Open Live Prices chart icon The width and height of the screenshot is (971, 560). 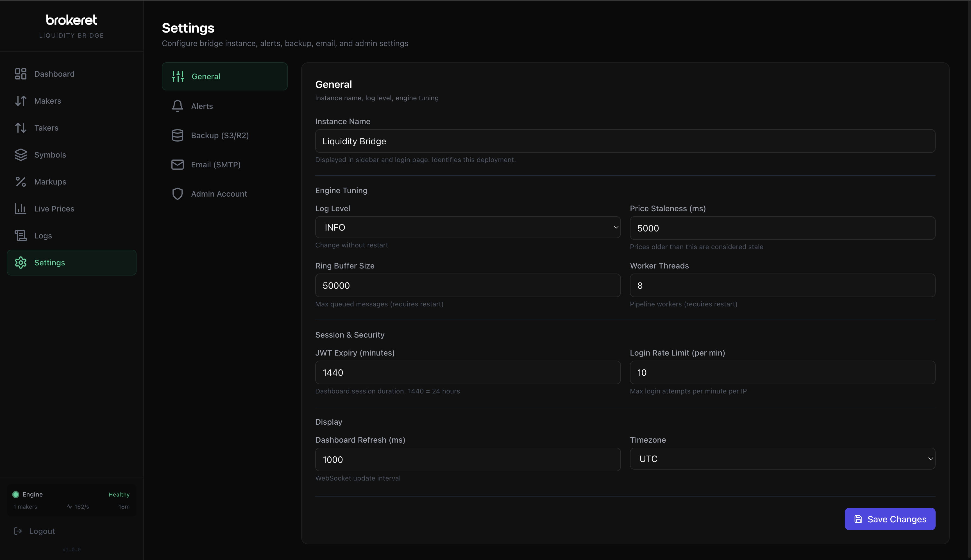21,208
